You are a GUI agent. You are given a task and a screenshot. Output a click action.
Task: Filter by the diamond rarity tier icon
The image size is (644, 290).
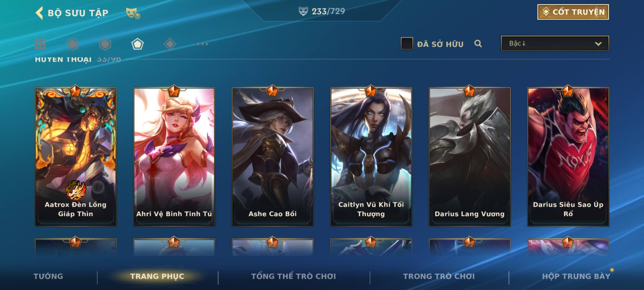click(x=170, y=44)
